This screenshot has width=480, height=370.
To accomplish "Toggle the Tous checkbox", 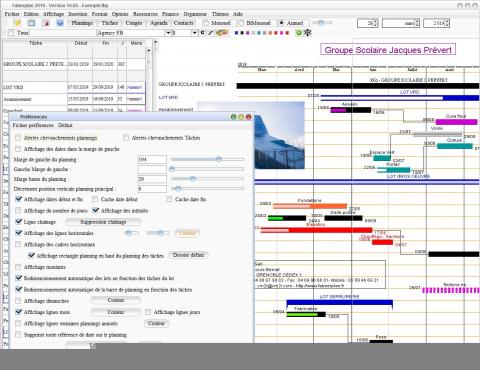I will 11,33.
